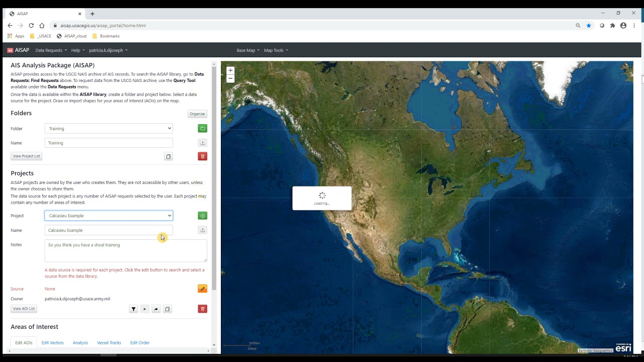The height and width of the screenshot is (362, 644).
Task: Click the copy project icon
Action: coord(168,309)
